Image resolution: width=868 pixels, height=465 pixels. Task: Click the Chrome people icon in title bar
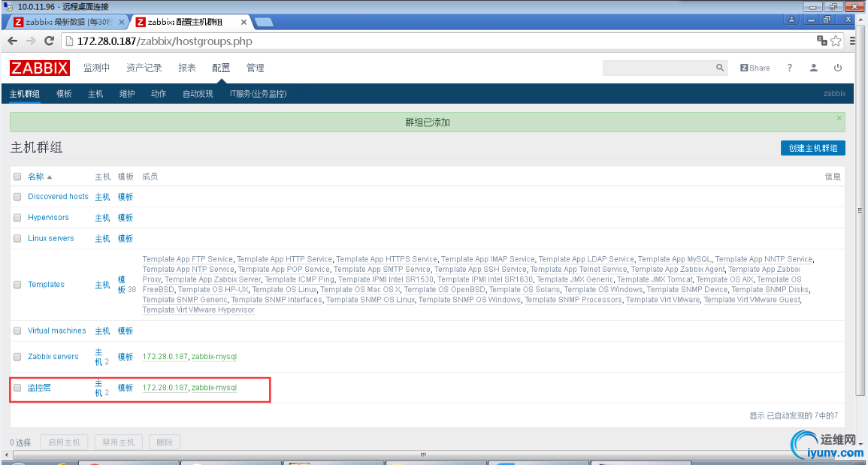791,20
